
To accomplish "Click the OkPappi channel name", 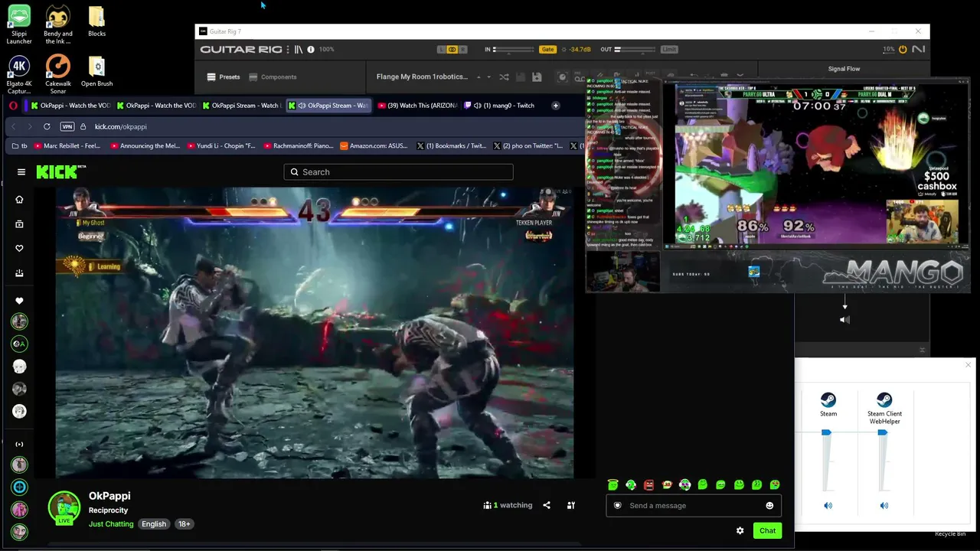I will pos(109,496).
